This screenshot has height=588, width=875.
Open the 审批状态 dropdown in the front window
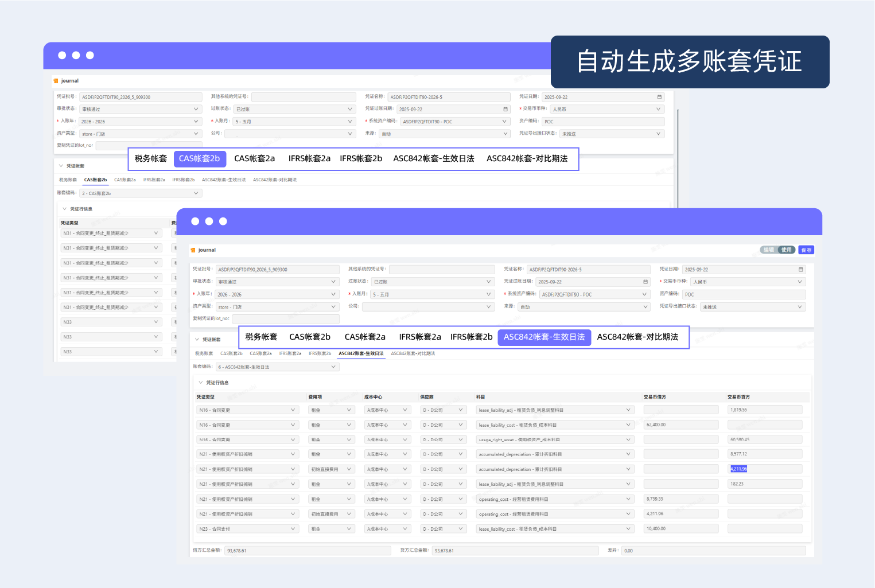point(278,282)
